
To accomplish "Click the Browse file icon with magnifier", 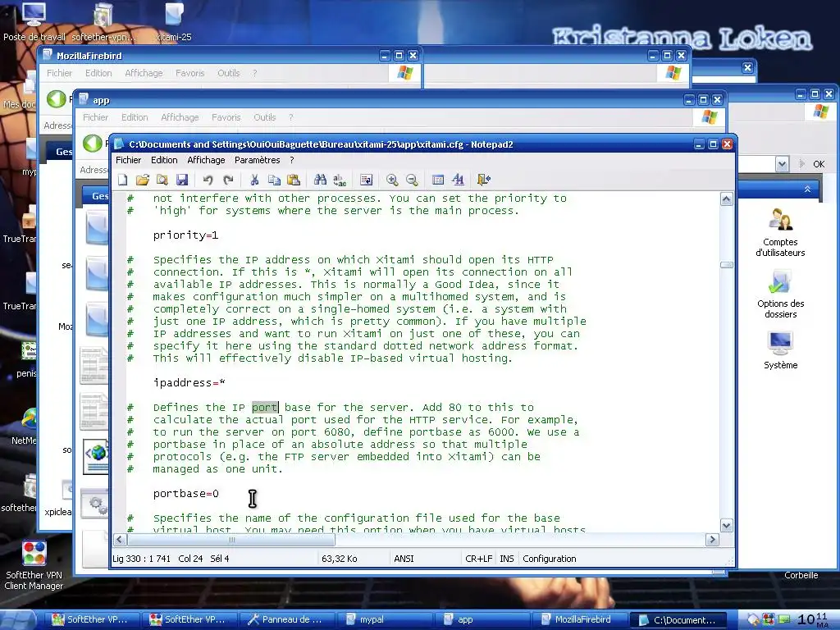I will pos(162,180).
